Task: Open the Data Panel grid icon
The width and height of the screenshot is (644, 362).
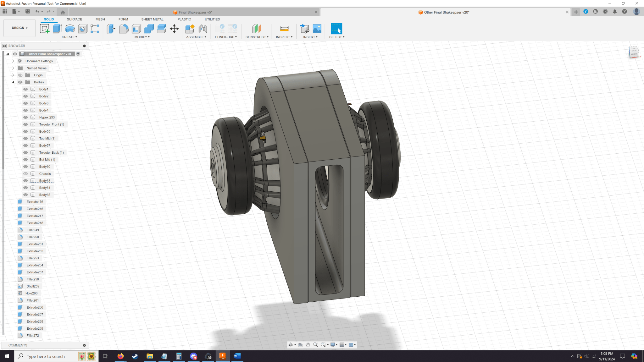Action: point(5,12)
